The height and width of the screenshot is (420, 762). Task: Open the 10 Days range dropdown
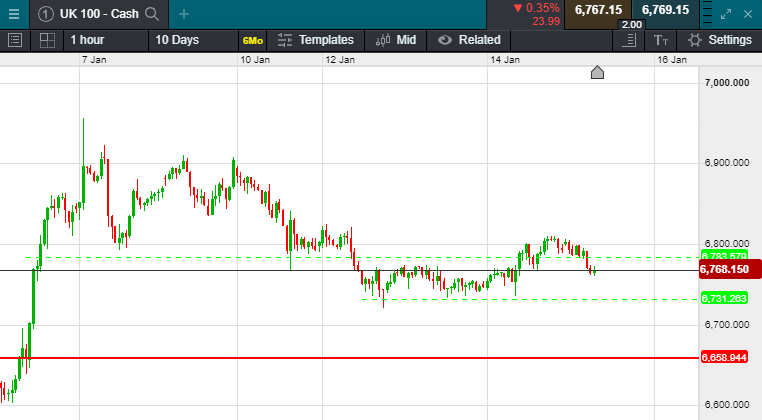[x=193, y=40]
